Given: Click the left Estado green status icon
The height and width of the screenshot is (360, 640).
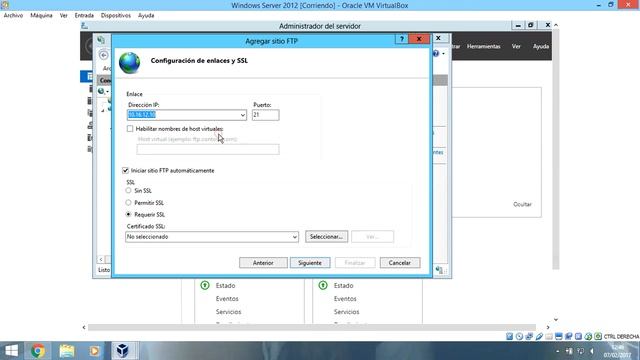Looking at the screenshot, I should (205, 285).
